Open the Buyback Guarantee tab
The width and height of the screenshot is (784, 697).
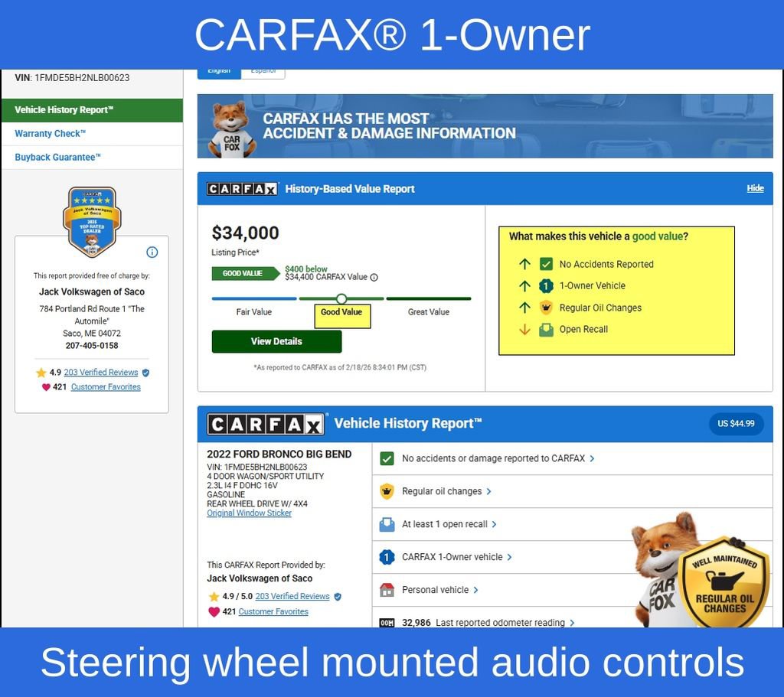click(x=58, y=158)
